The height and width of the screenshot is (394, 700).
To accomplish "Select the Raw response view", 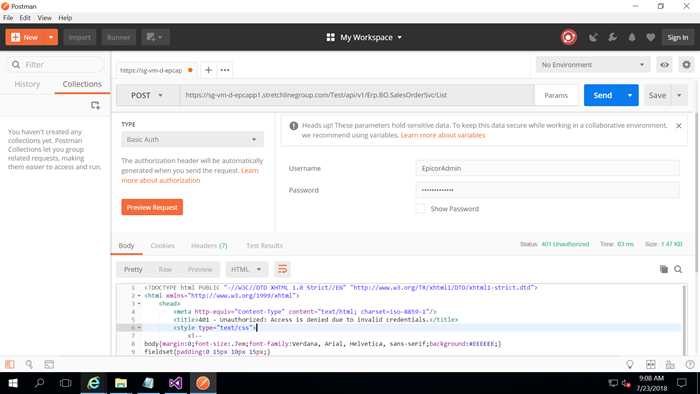I will pyautogui.click(x=165, y=269).
